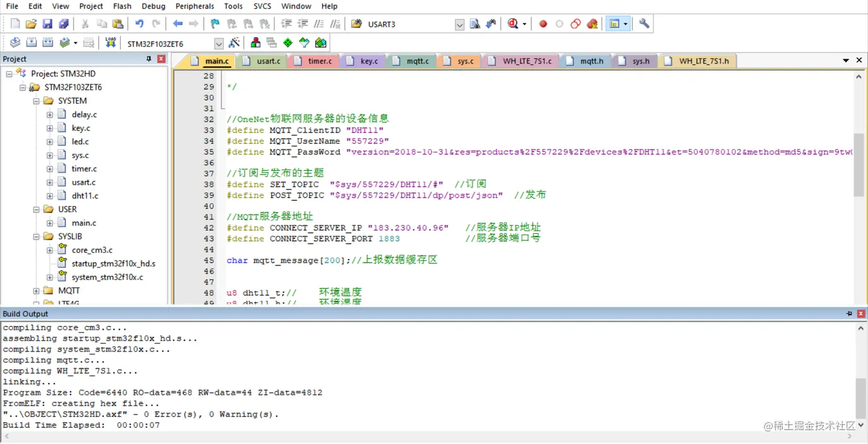
Task: Click the Manage Project Items colored blocks icon
Action: click(256, 43)
